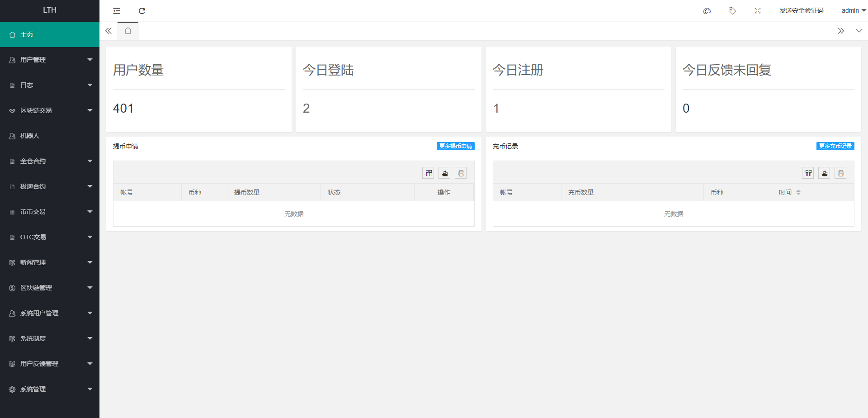Open column filter icon in 提币申请 table
This screenshot has height=418, width=868.
429,173
